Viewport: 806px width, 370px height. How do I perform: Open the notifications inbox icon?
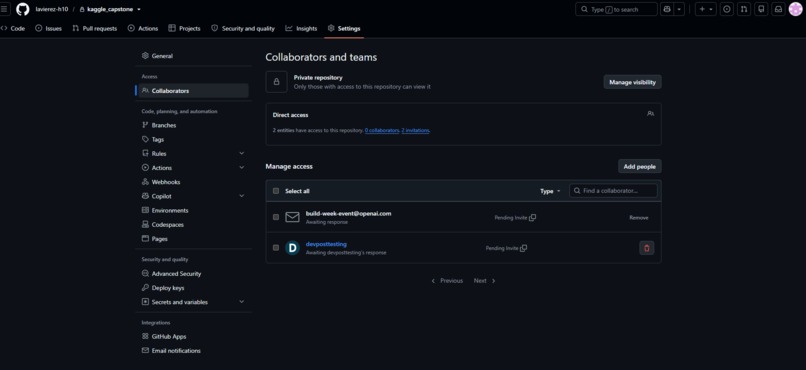tap(778, 9)
